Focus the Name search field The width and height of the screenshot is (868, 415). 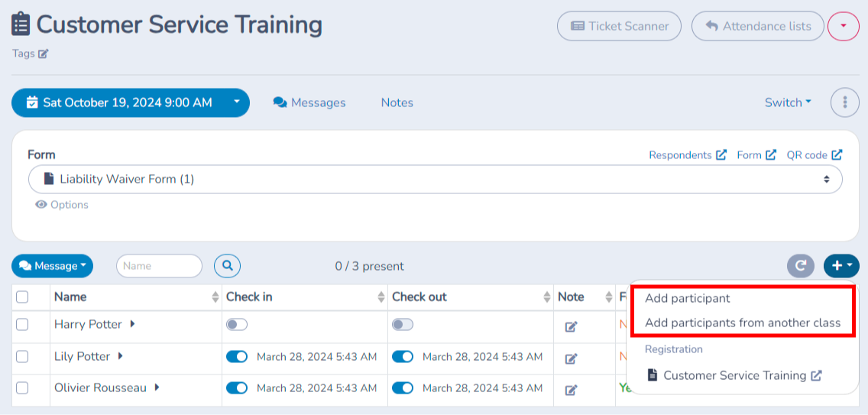coord(160,266)
